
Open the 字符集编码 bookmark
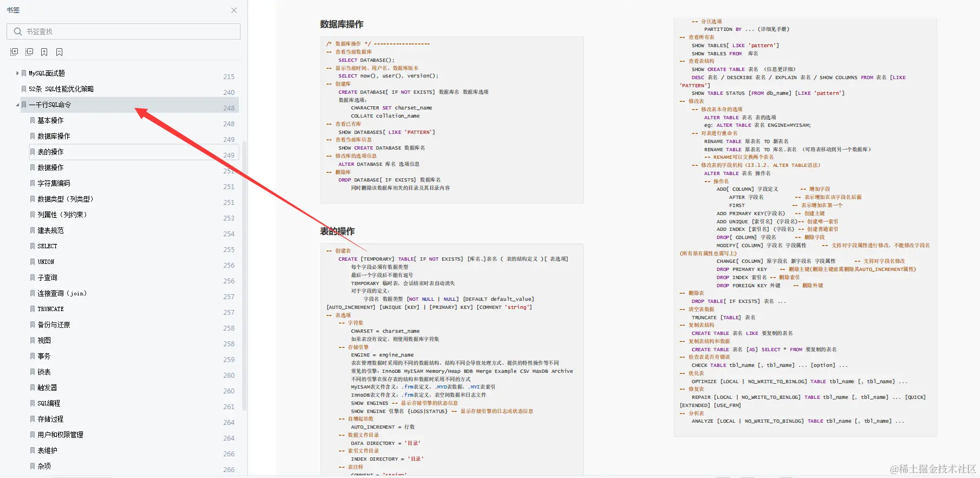(x=54, y=183)
